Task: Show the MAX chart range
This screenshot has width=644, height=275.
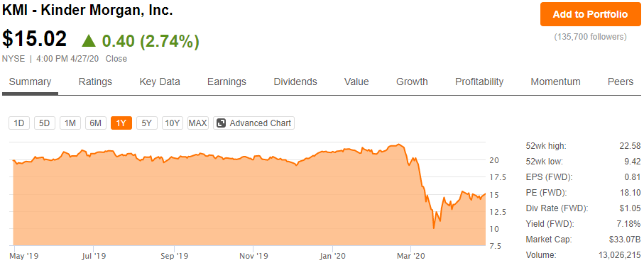Action: tap(198, 123)
